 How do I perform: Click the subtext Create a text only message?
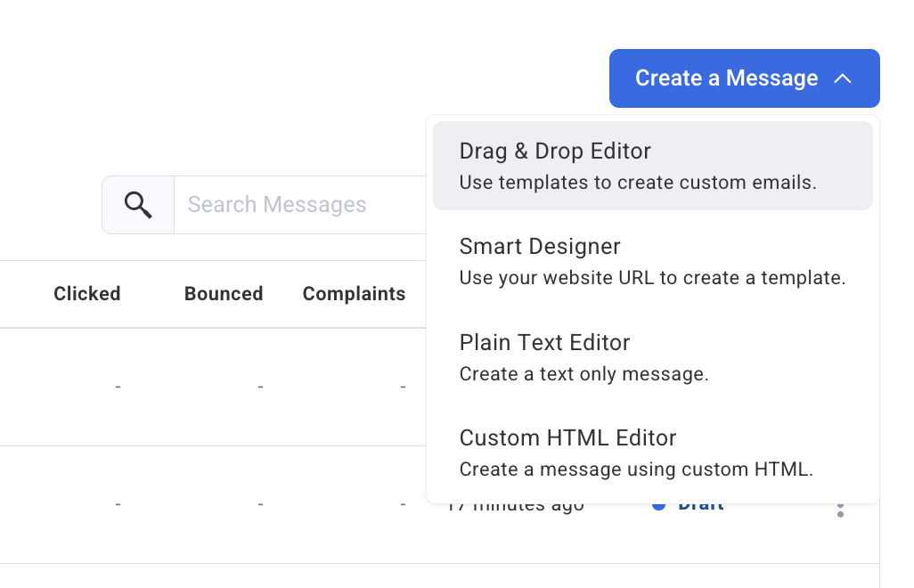pos(583,373)
